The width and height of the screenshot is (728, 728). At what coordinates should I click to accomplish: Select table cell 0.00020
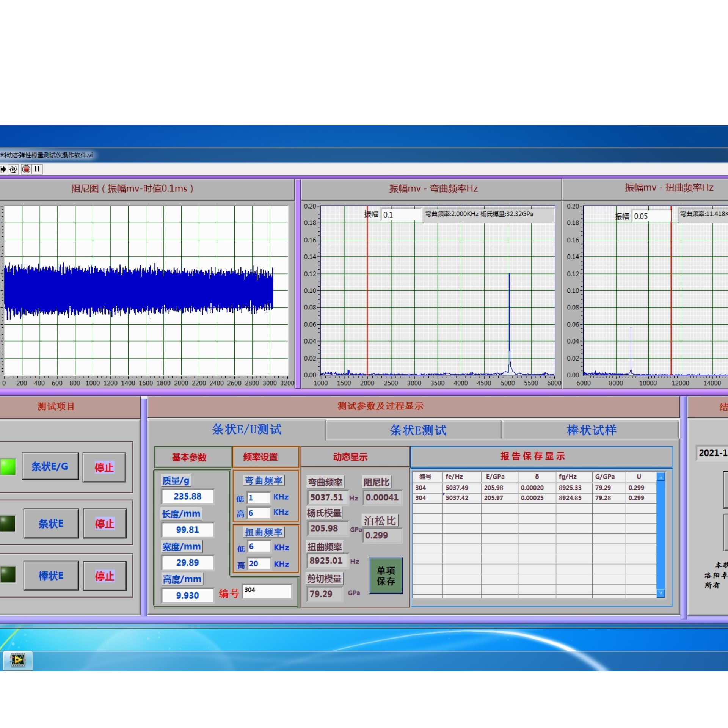coord(537,488)
